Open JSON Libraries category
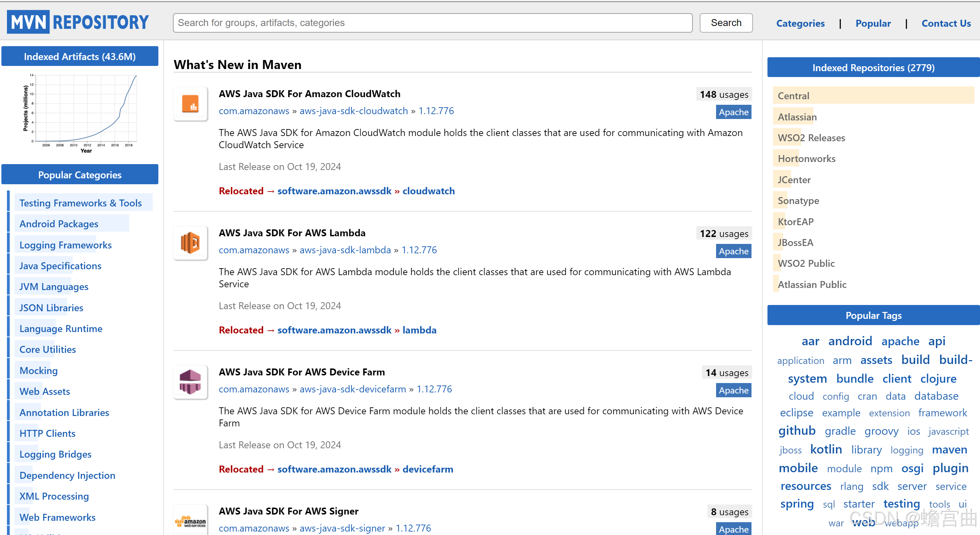980x535 pixels. (51, 307)
